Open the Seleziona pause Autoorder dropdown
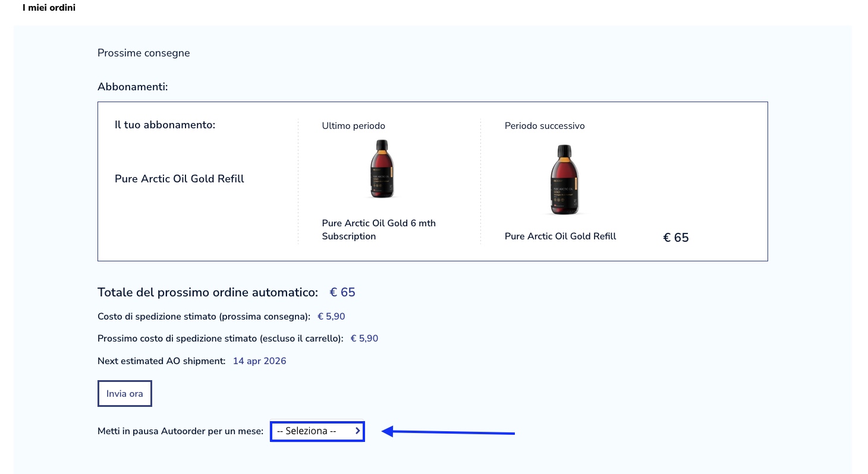Viewport: 868px width, 474px height. point(317,431)
